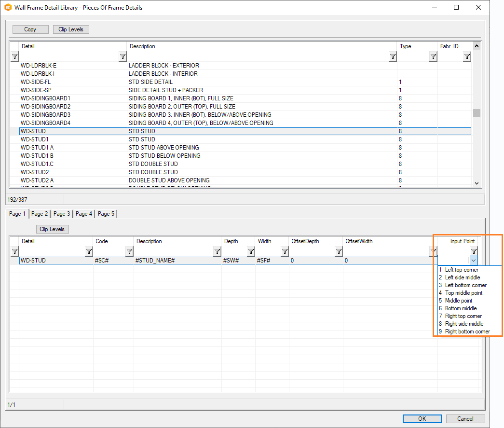Choose '5 Middle point' from dropdown list
The width and height of the screenshot is (504, 428).
click(x=458, y=301)
